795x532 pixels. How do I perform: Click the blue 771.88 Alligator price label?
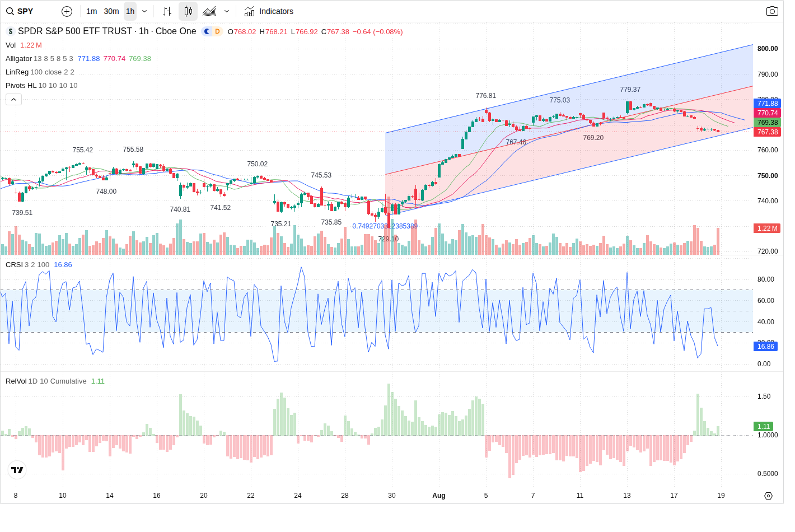[x=768, y=104]
